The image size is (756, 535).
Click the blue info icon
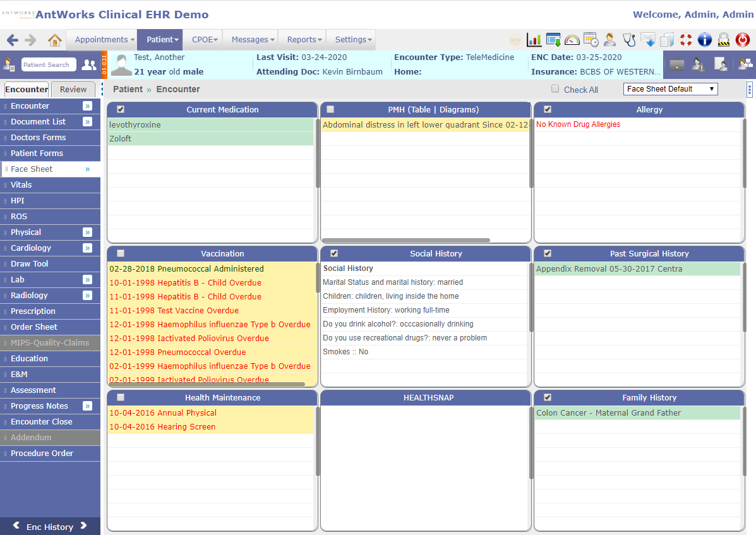(x=704, y=40)
